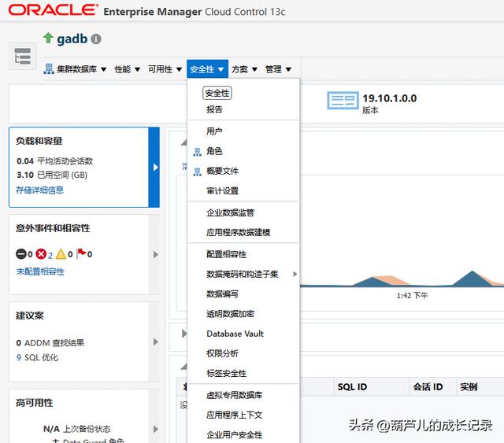Click the 1:42 下午 chart time label
The height and width of the screenshot is (443, 504).
click(412, 296)
